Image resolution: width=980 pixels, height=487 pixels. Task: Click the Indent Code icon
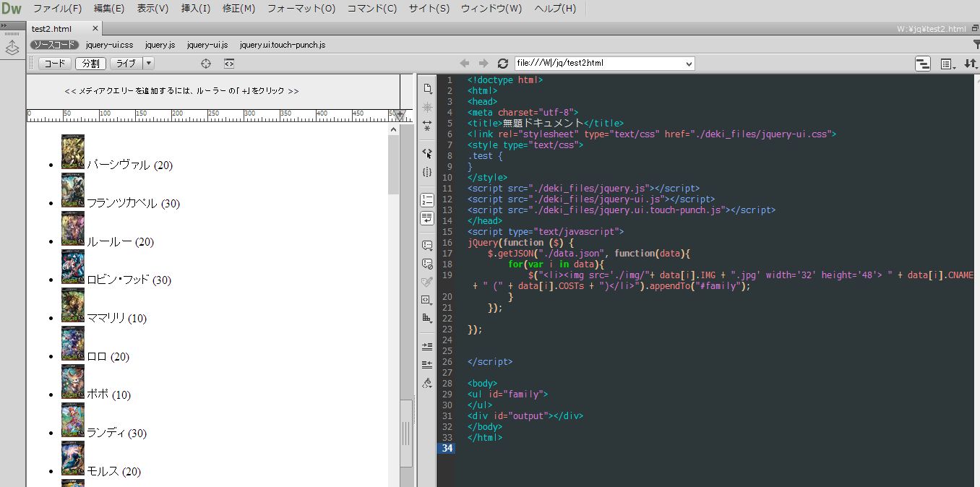click(427, 347)
